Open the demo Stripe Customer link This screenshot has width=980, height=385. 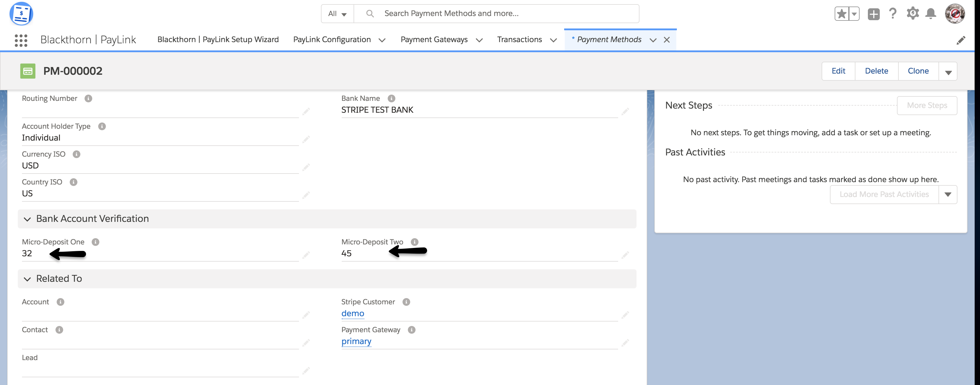point(353,314)
